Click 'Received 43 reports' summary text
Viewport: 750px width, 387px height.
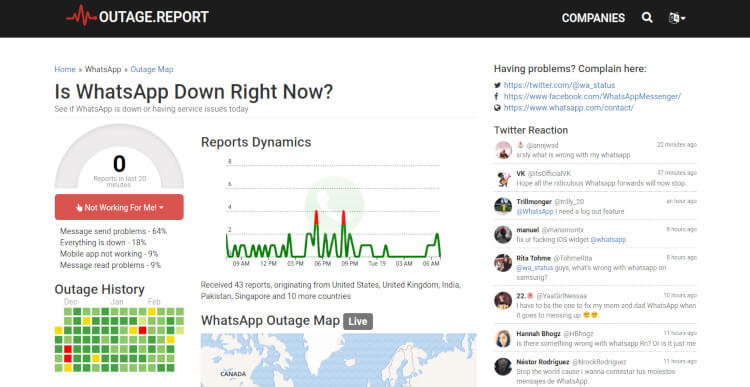click(x=331, y=291)
